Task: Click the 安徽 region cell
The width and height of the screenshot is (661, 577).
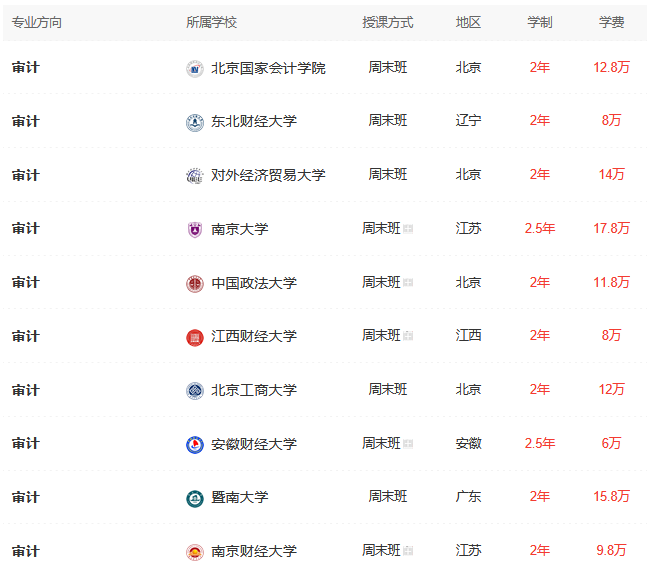Action: pos(468,444)
